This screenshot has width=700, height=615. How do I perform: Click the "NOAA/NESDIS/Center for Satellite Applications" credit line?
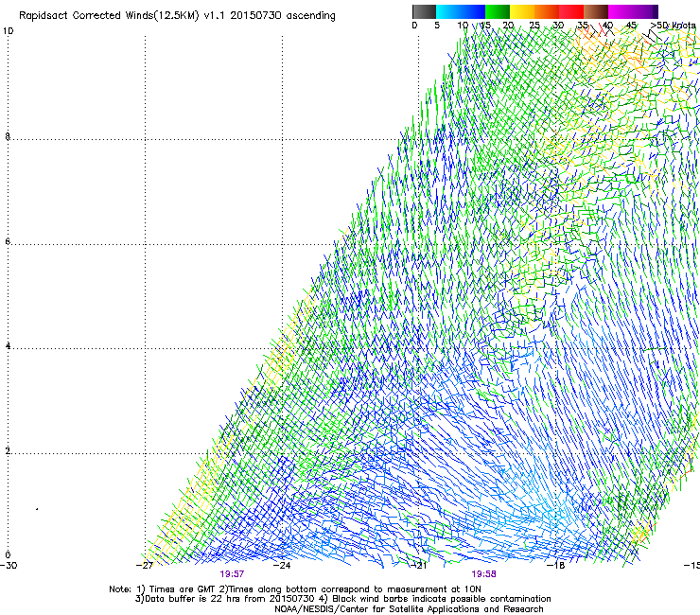pyautogui.click(x=409, y=609)
